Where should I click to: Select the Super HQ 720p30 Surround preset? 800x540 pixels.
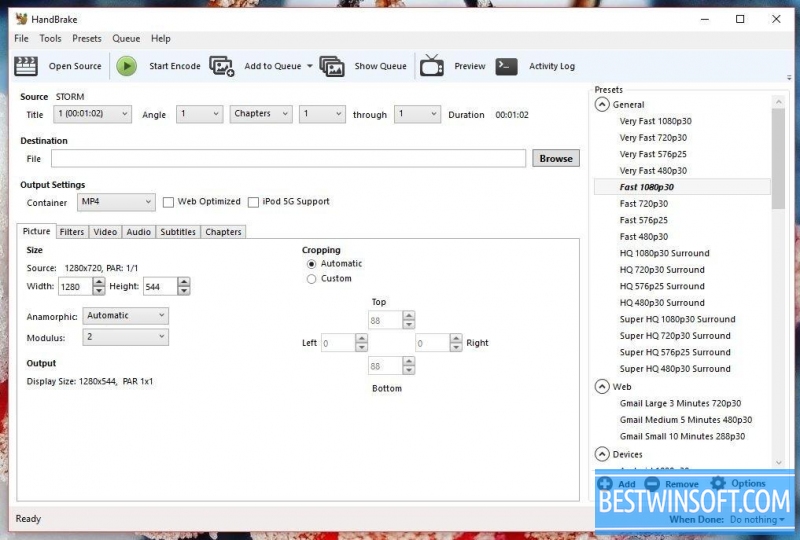point(675,336)
